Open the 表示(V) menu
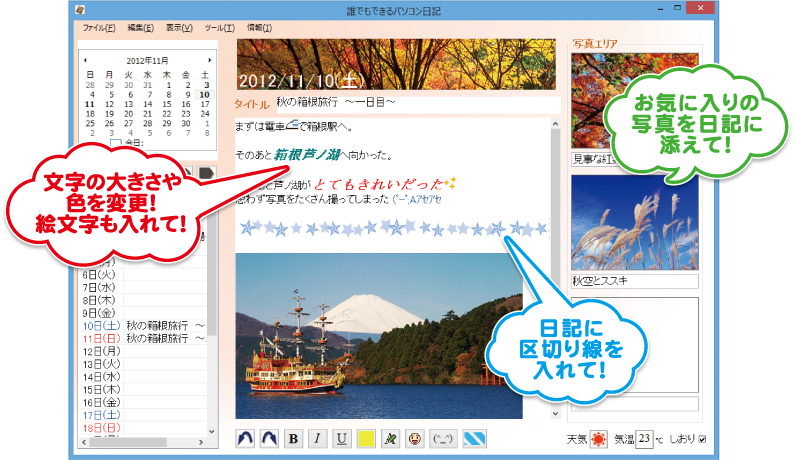The image size is (794, 460). (x=179, y=28)
